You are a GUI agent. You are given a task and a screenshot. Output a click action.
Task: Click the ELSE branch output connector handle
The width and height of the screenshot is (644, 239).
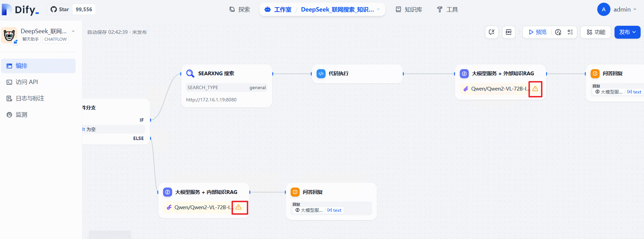[x=150, y=138]
